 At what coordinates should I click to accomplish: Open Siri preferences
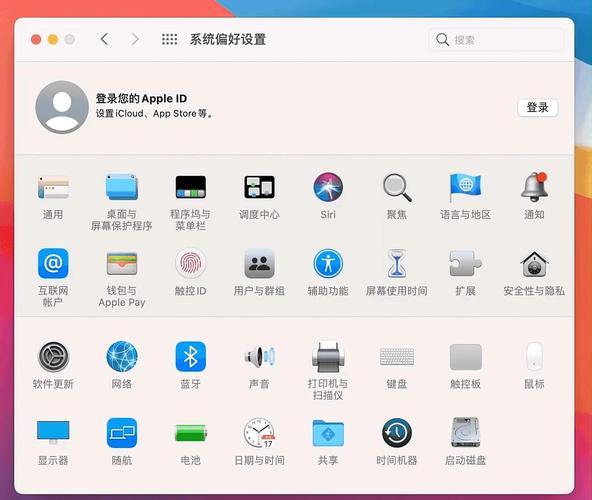point(328,187)
